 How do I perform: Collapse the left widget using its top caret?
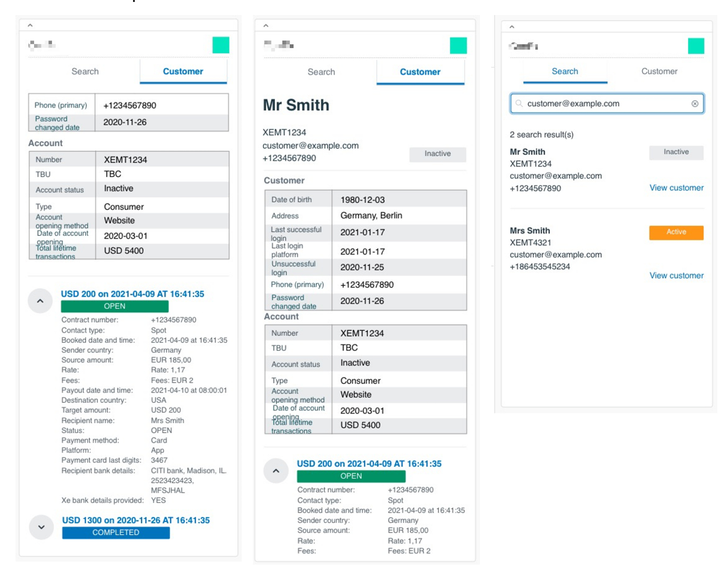click(28, 25)
